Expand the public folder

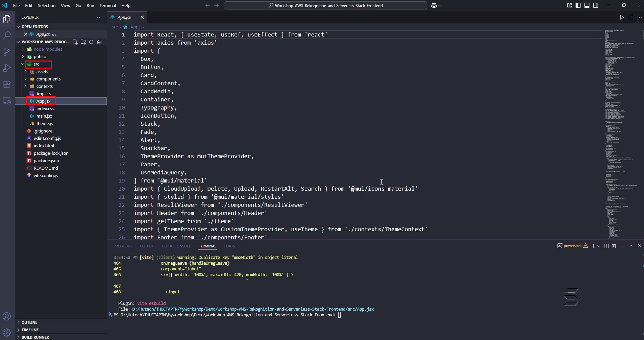23,56
